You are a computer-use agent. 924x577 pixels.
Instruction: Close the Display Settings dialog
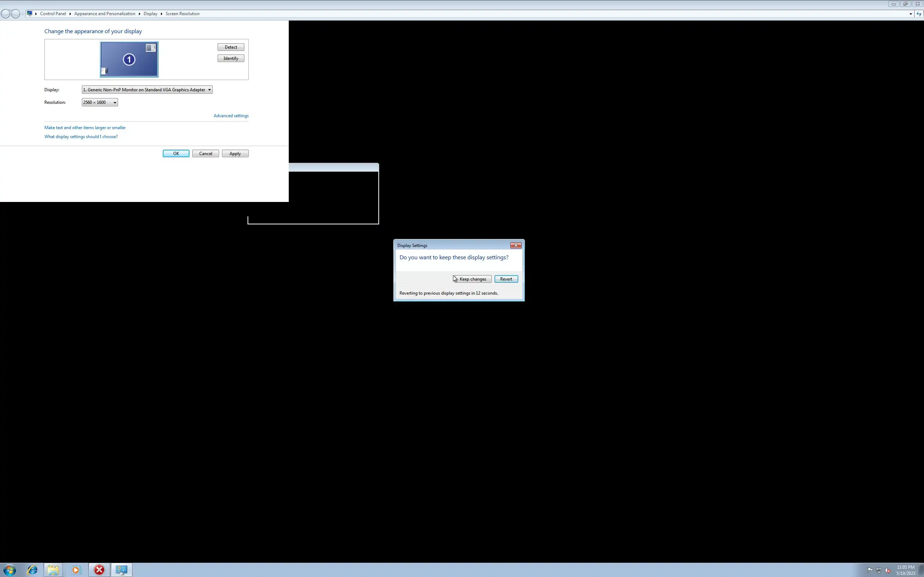[516, 245]
